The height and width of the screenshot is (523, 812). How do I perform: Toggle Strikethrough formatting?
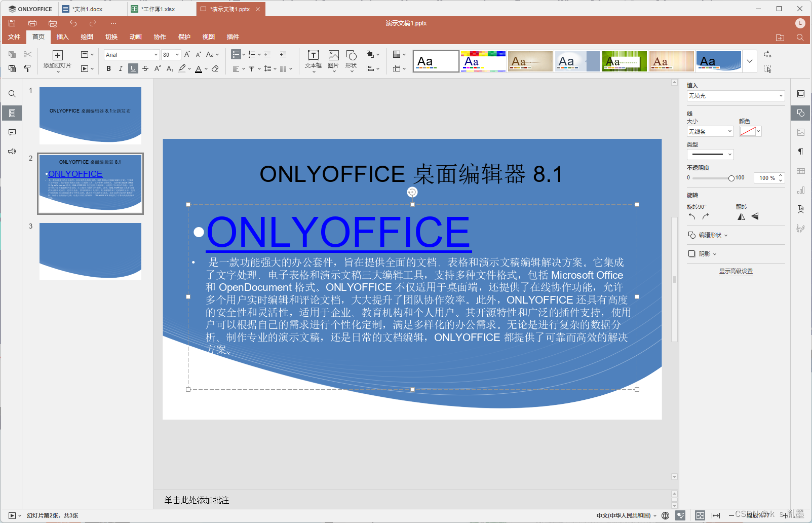click(145, 68)
